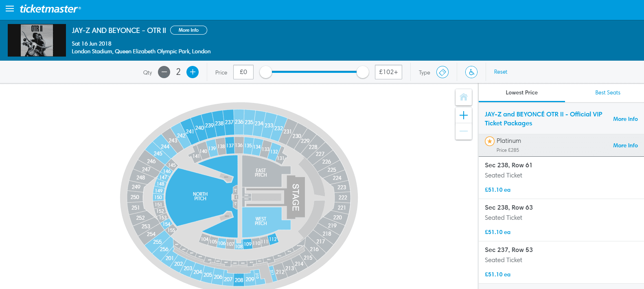
Task: Select section 238 on the seat map
Action: tap(219, 123)
